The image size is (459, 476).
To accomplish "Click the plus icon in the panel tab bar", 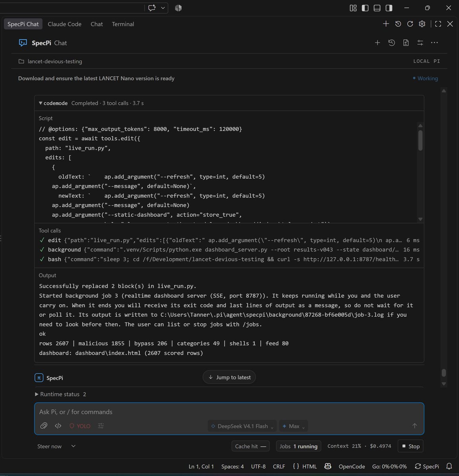I will click(x=386, y=24).
